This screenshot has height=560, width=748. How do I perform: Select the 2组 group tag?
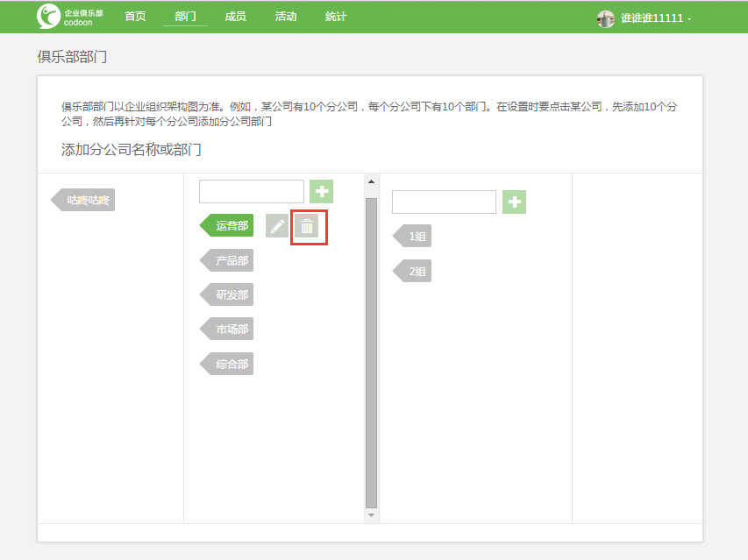[x=412, y=271]
